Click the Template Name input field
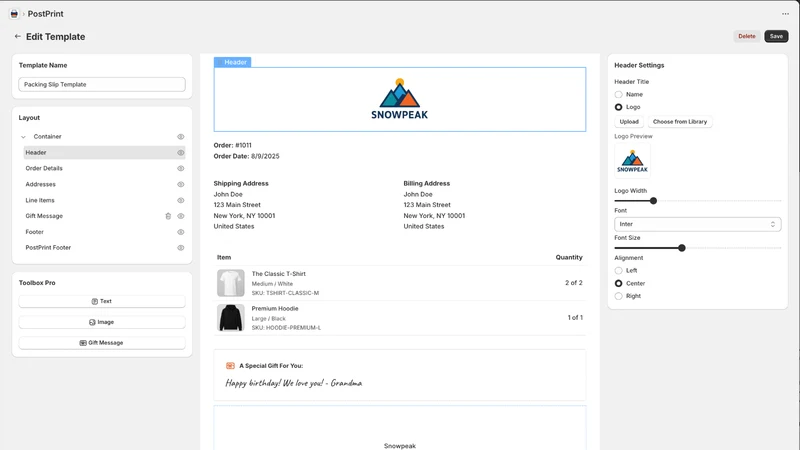Image resolution: width=800 pixels, height=450 pixels. point(102,85)
